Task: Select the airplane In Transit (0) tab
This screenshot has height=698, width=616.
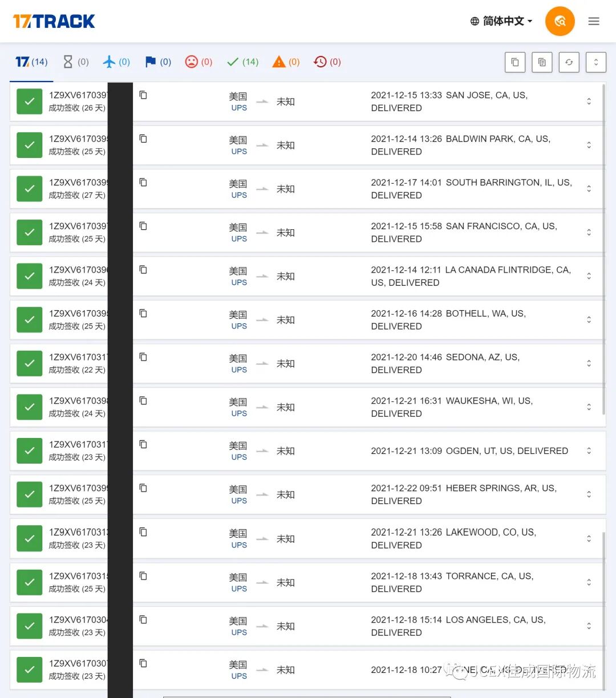Action: [x=116, y=62]
